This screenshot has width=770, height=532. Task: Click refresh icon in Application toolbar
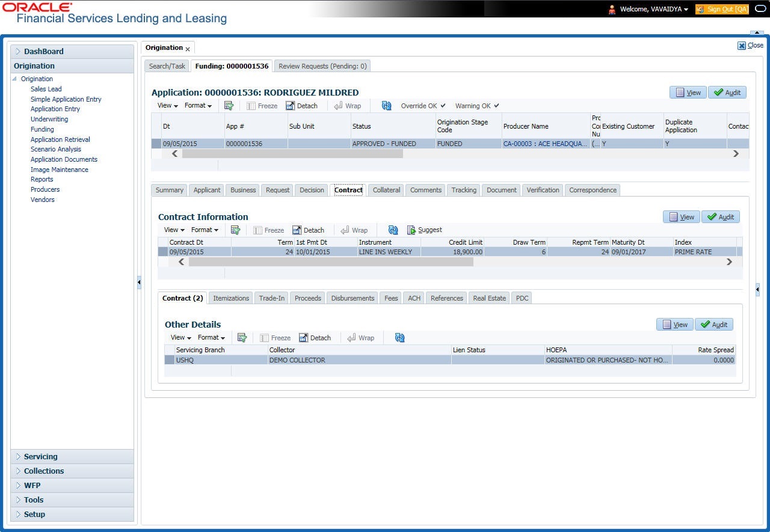coord(387,106)
